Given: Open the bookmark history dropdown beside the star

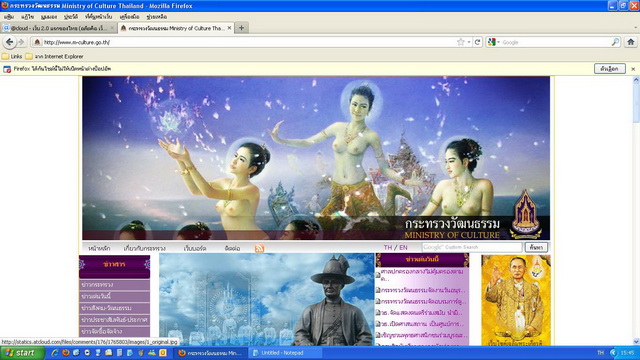Looking at the screenshot, I should coord(469,42).
